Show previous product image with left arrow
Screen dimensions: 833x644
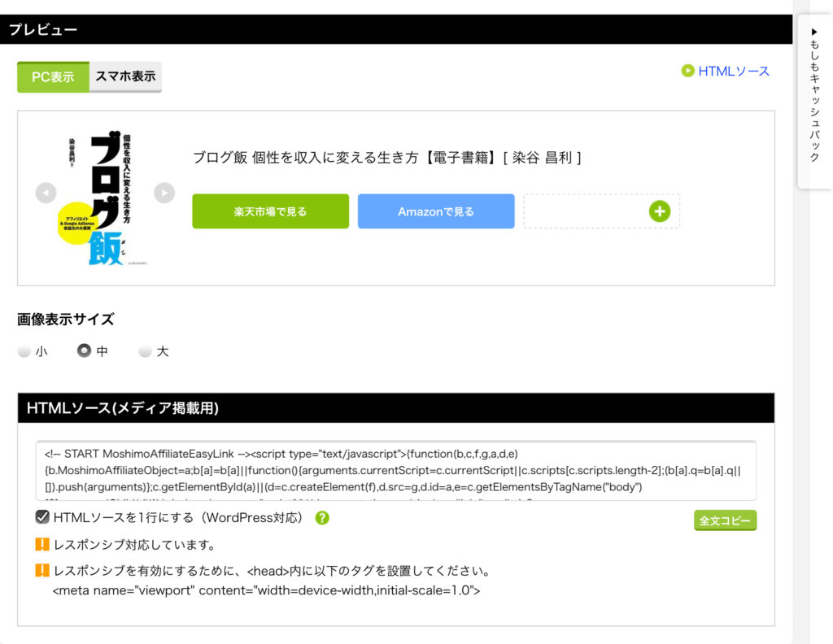click(46, 193)
